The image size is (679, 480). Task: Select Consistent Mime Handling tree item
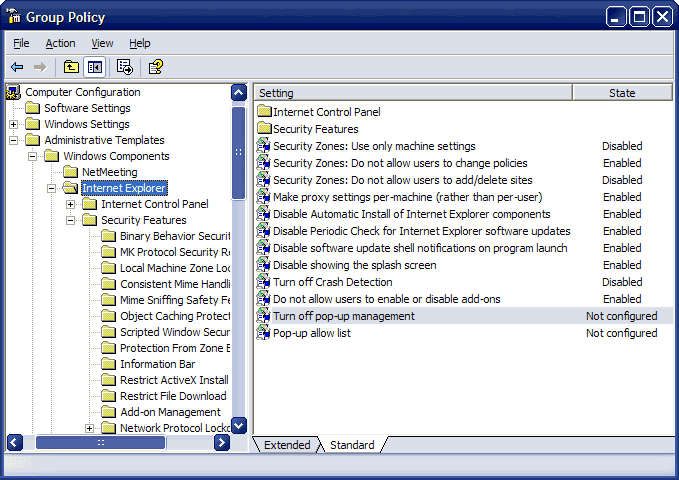[175, 284]
